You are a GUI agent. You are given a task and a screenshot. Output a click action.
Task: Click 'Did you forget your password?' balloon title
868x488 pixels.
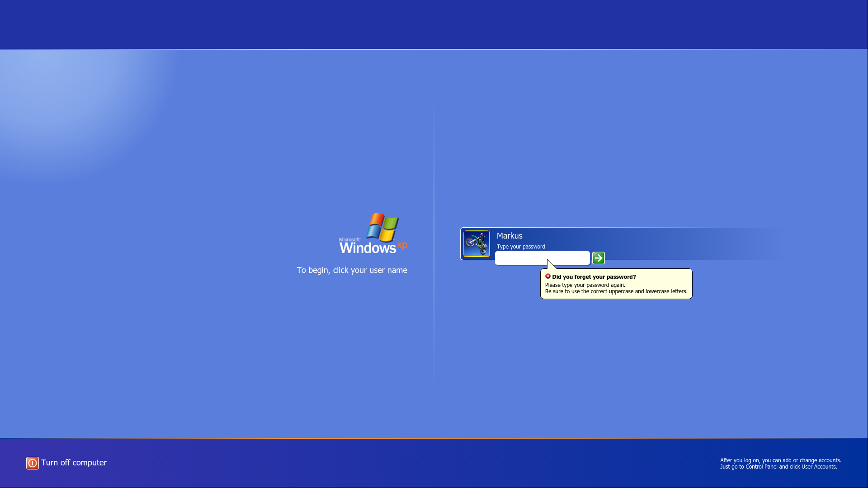[x=594, y=277]
